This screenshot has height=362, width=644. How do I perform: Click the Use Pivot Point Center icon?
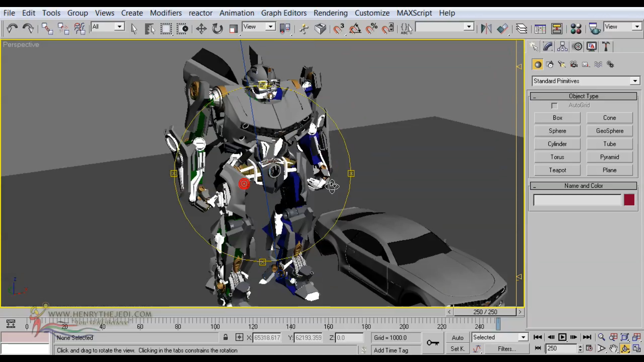[285, 29]
